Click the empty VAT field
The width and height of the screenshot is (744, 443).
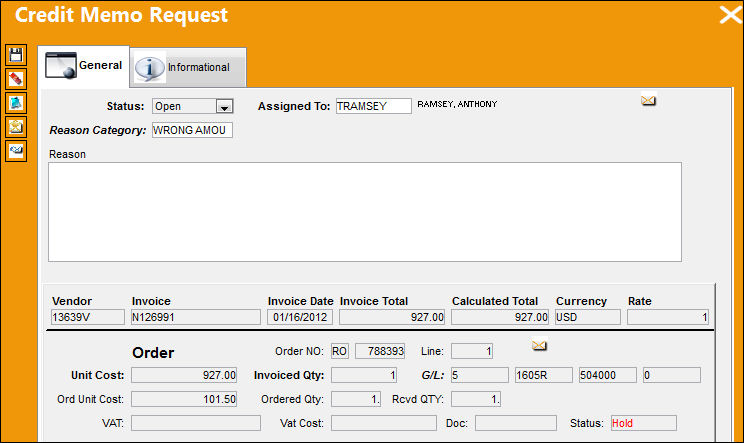coord(195,423)
